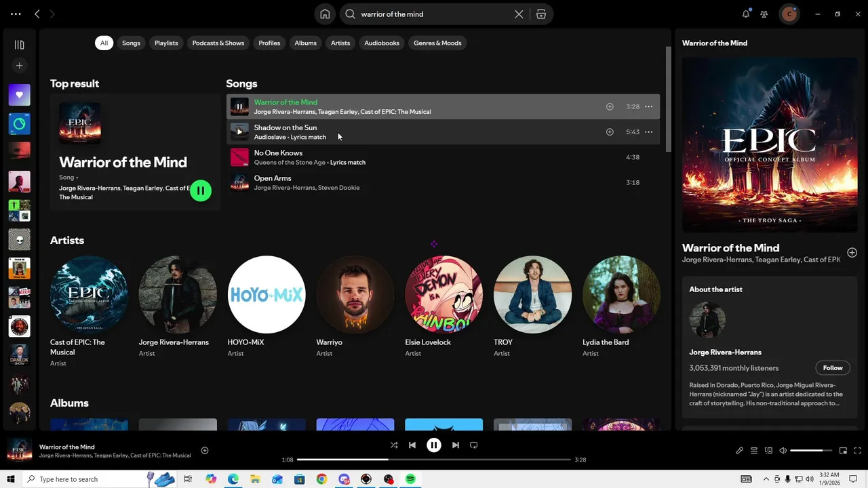Follow Jorge Rivera-Herrans

pyautogui.click(x=833, y=368)
